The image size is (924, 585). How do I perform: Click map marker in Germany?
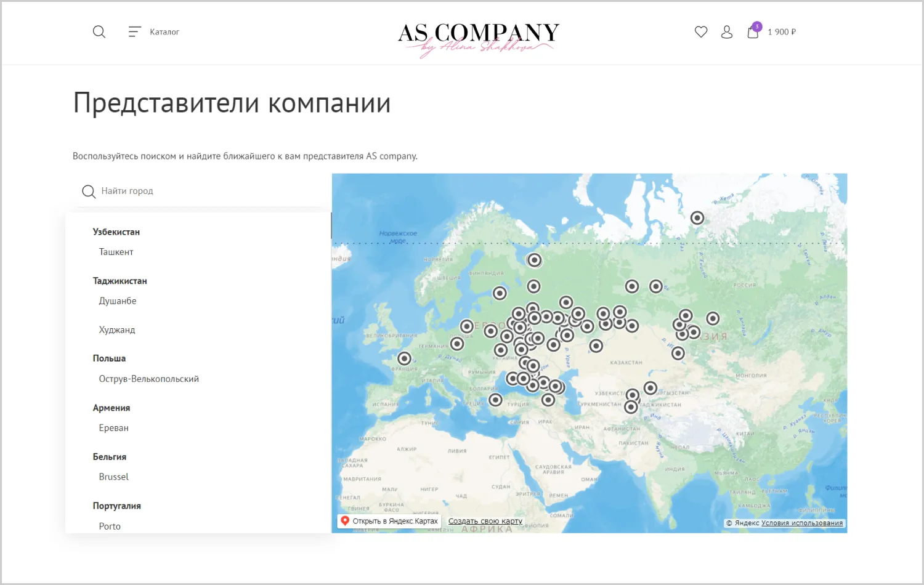(457, 344)
